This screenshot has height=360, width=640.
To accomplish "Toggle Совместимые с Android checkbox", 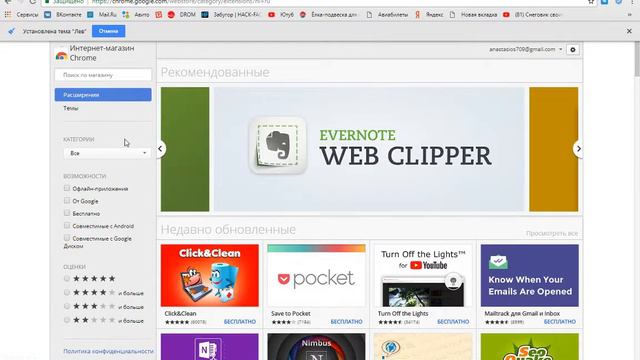I will (67, 225).
